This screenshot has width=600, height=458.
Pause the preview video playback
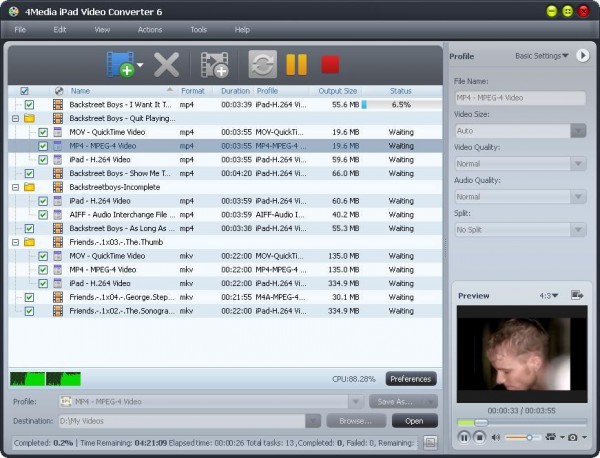coord(464,437)
